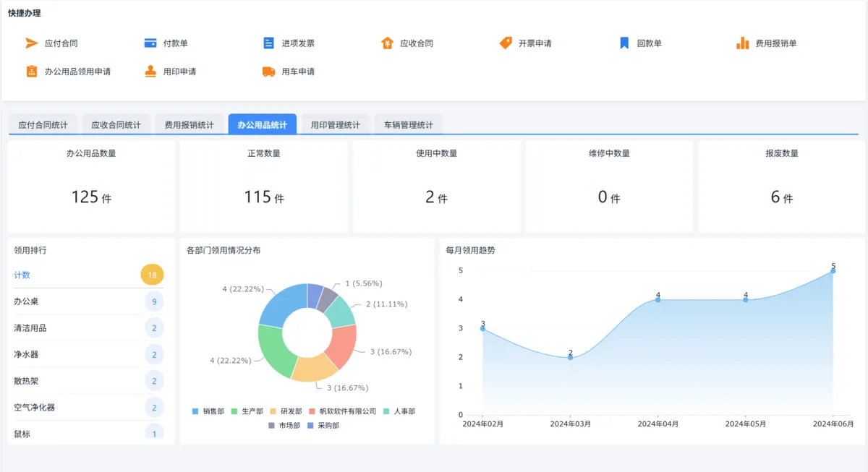The width and height of the screenshot is (868, 472).
Task: Open the 用印申请 shortcut link
Action: pyautogui.click(x=179, y=72)
